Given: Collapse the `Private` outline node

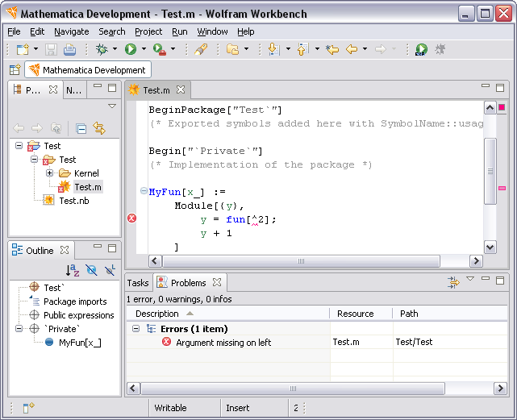Looking at the screenshot, I should (19, 328).
